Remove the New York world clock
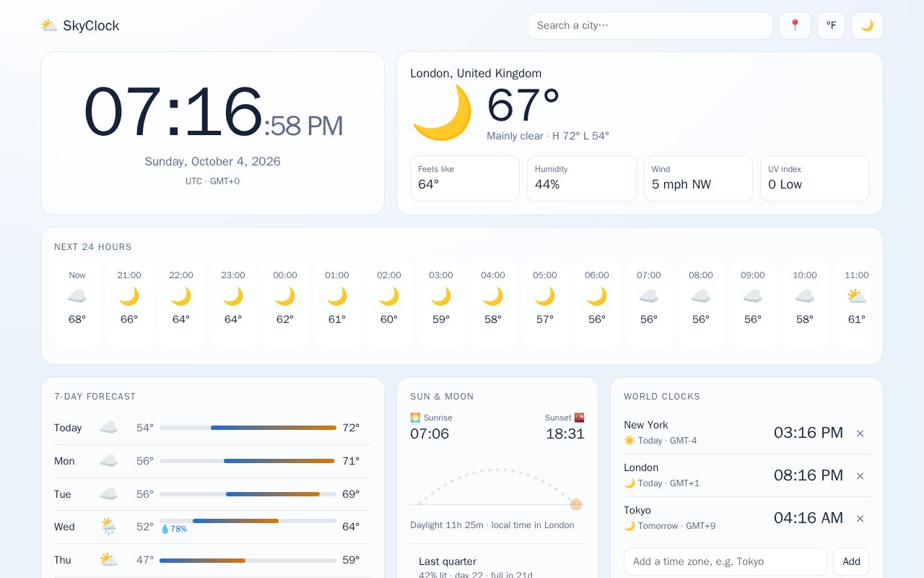This screenshot has height=578, width=924. coord(860,433)
